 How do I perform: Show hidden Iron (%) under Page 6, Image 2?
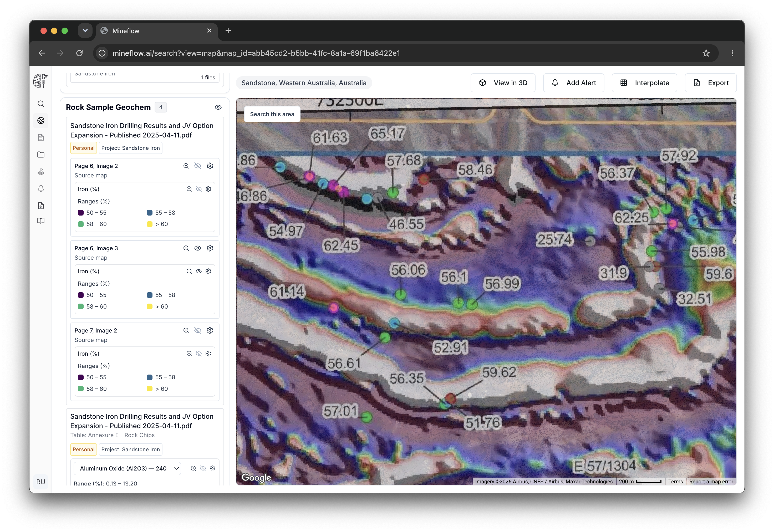tap(199, 189)
